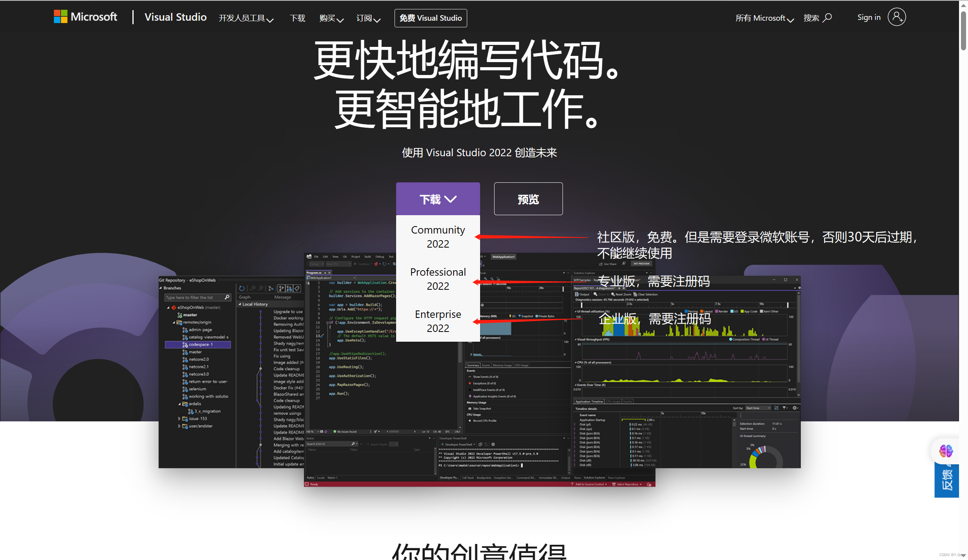968x560 pixels.
Task: Click the colorful brain assistant icon
Action: point(946,451)
